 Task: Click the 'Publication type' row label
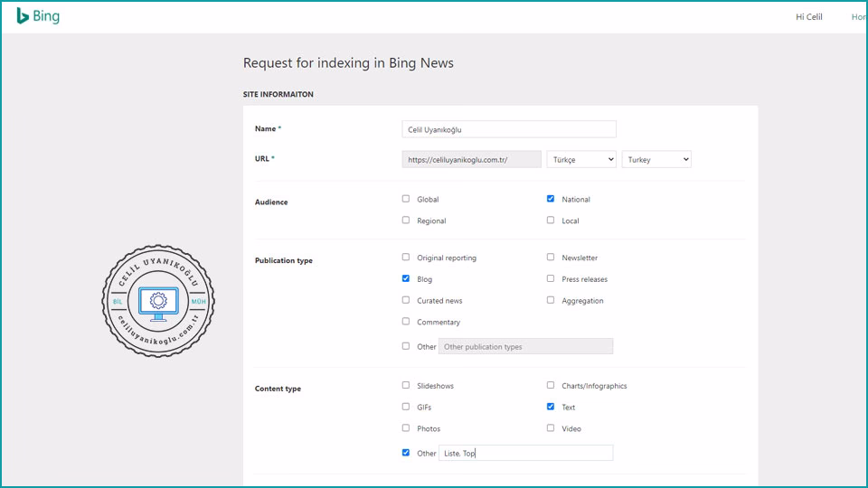[283, 260]
